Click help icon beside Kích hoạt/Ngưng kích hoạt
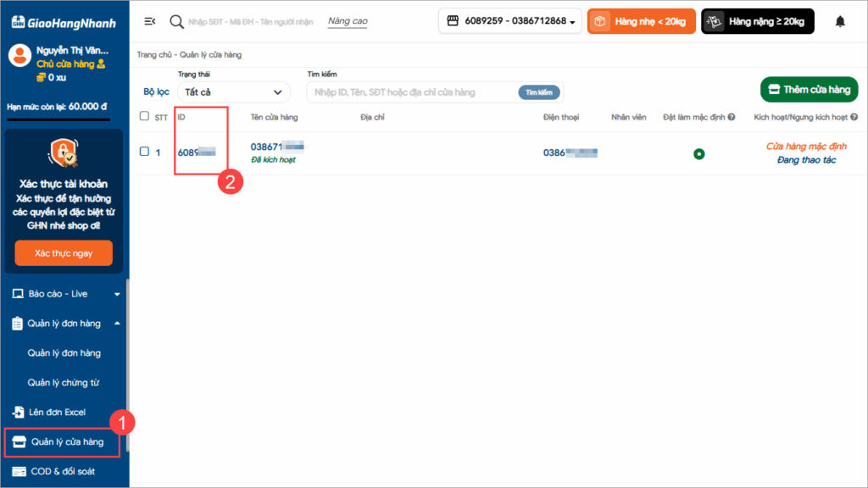Image resolution: width=868 pixels, height=488 pixels. (x=854, y=117)
